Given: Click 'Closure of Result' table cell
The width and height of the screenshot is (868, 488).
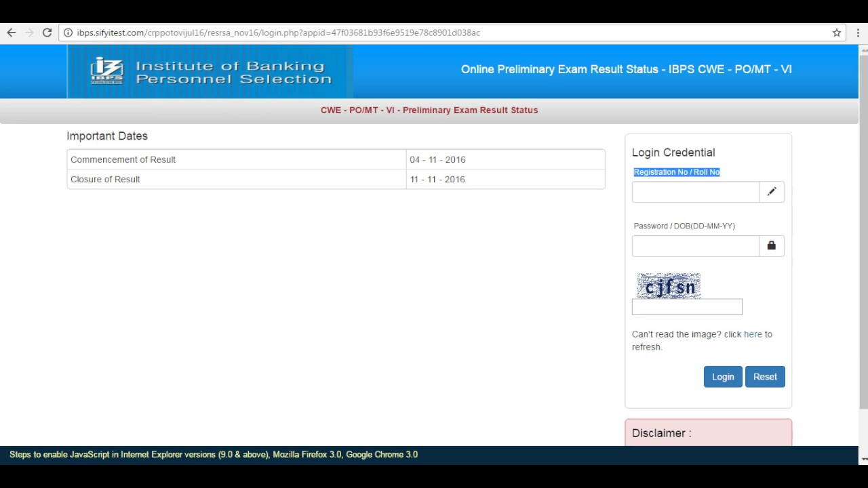Looking at the screenshot, I should [x=237, y=180].
